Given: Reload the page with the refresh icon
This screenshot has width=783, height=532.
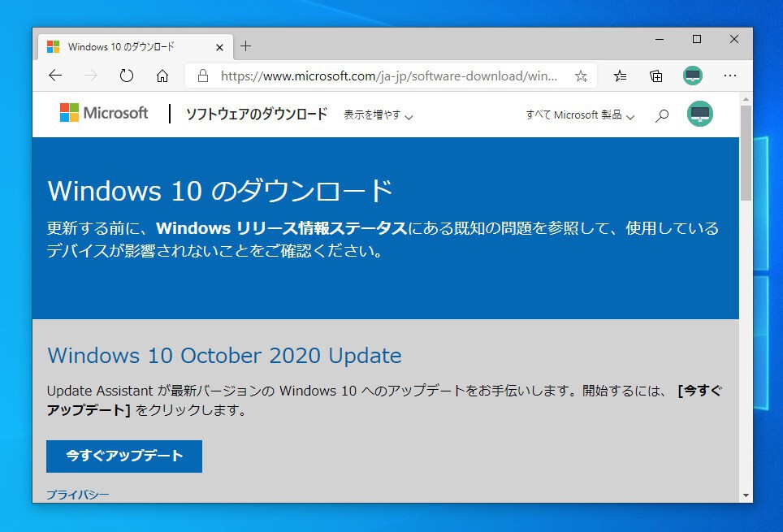Looking at the screenshot, I should (x=127, y=76).
